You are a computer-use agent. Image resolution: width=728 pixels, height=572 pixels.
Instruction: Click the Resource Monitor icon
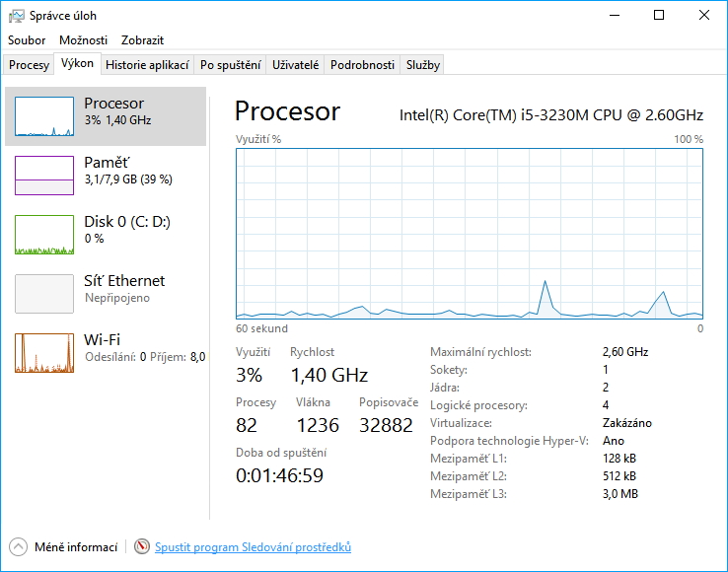(142, 547)
